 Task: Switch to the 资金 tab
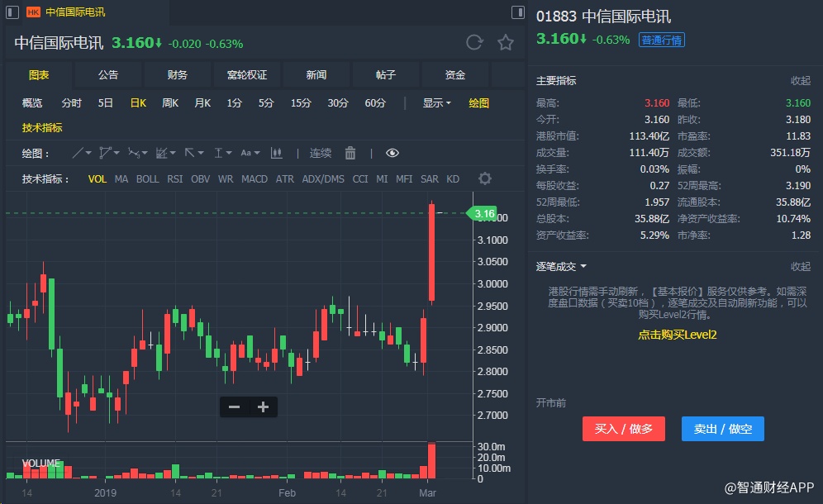[454, 74]
